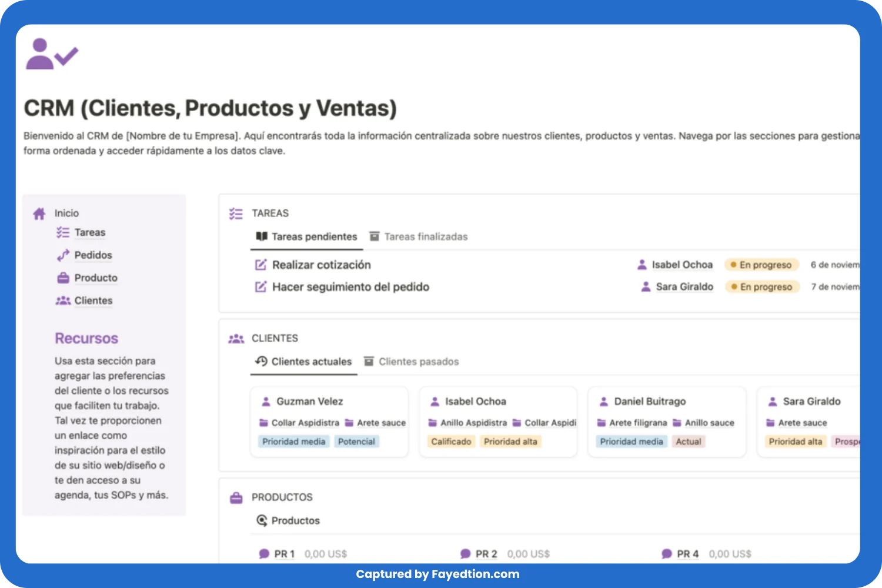
Task: Click the checklist icon next to TAREAS heading
Action: click(x=236, y=213)
